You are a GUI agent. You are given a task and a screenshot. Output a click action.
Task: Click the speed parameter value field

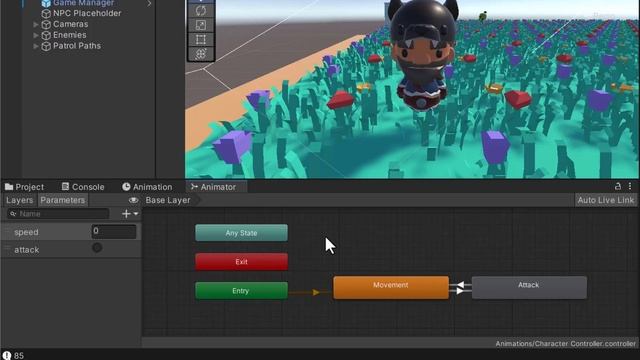[x=114, y=231]
